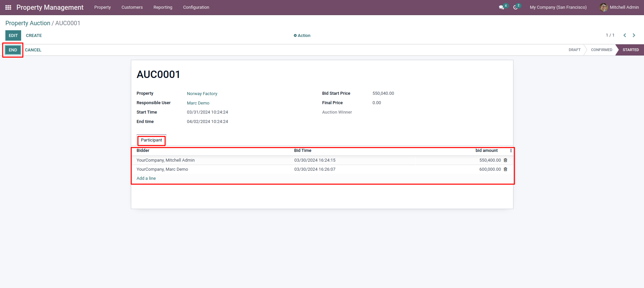Image resolution: width=644 pixels, height=288 pixels.
Task: Sort by bid amount column header
Action: [x=487, y=151]
